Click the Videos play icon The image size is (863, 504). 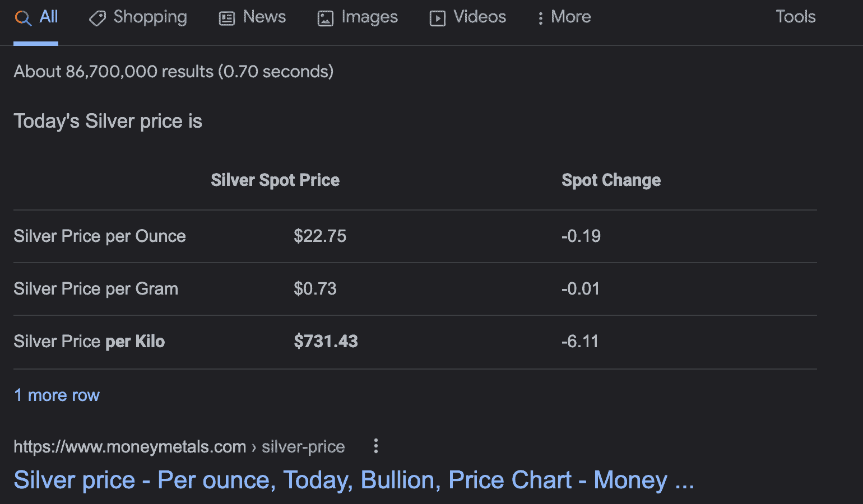(437, 18)
